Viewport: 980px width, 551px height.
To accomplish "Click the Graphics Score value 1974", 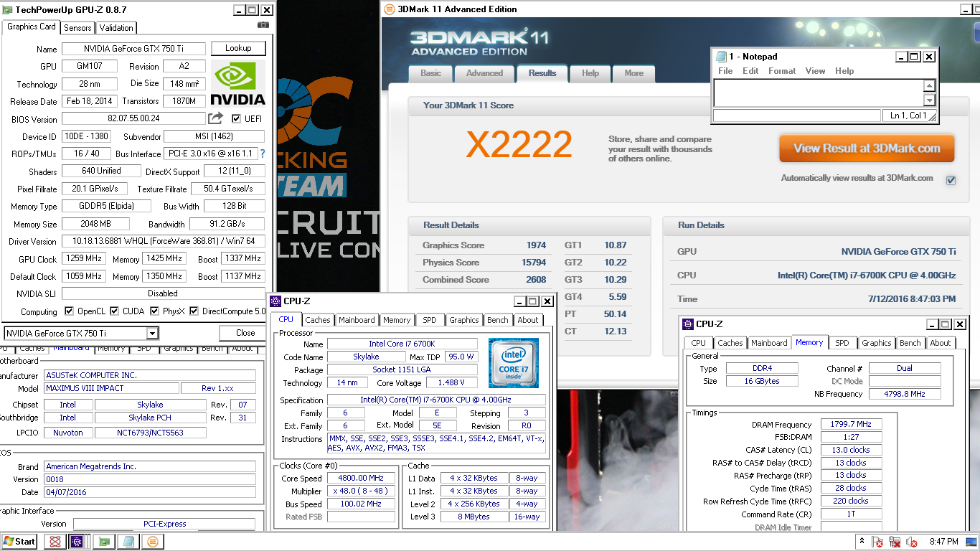I will 536,245.
